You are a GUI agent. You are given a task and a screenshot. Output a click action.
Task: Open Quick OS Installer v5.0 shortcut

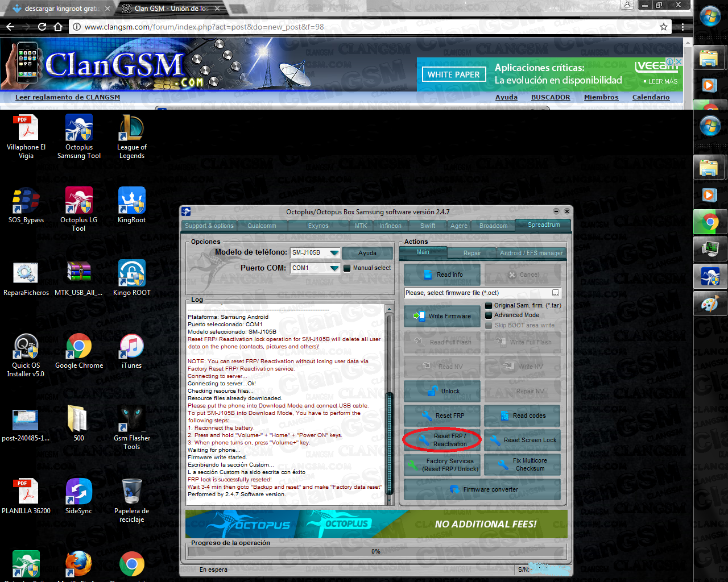pyautogui.click(x=26, y=355)
